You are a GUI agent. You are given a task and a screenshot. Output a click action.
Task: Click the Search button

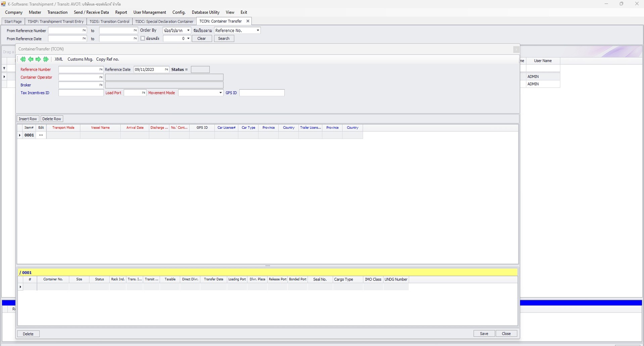coord(224,38)
